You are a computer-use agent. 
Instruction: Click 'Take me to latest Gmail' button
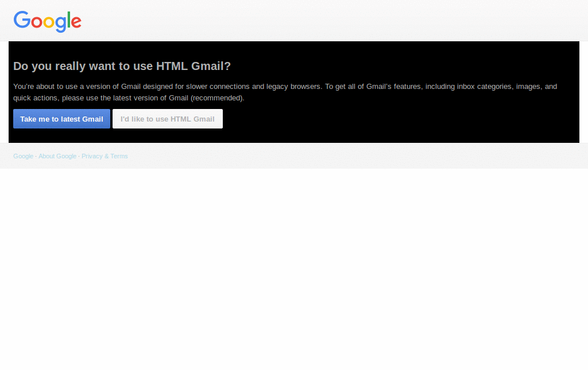61,119
